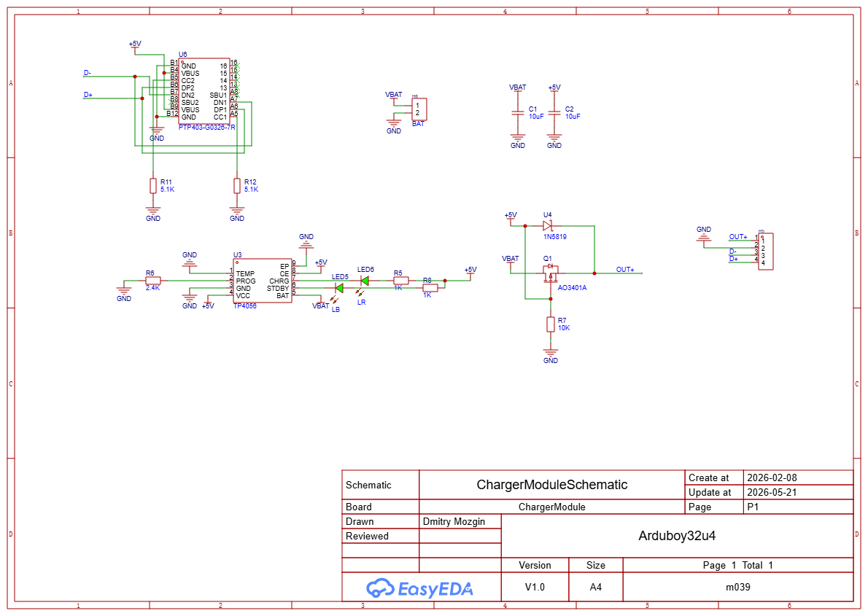Select the USB-C connector U6 body
The width and height of the screenshot is (868, 616).
point(204,91)
